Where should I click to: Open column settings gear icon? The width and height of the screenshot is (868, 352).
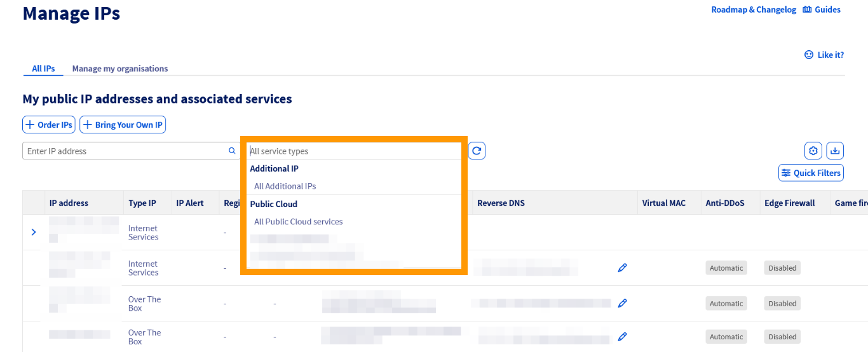pos(813,151)
